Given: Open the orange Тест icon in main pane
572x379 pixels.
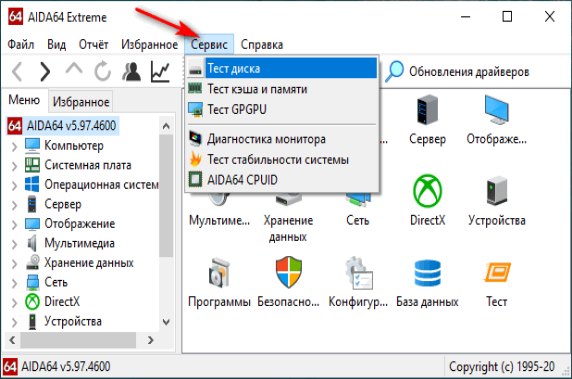Looking at the screenshot, I should (496, 272).
